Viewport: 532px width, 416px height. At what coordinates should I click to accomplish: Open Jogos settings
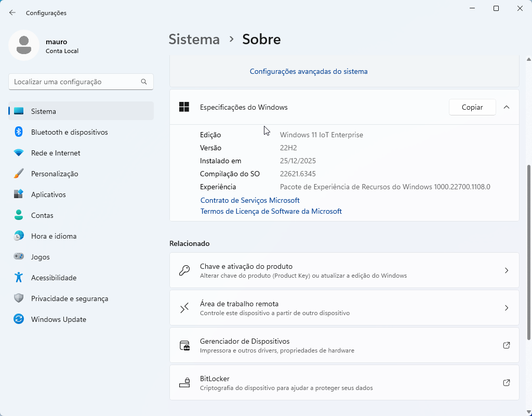click(81, 256)
